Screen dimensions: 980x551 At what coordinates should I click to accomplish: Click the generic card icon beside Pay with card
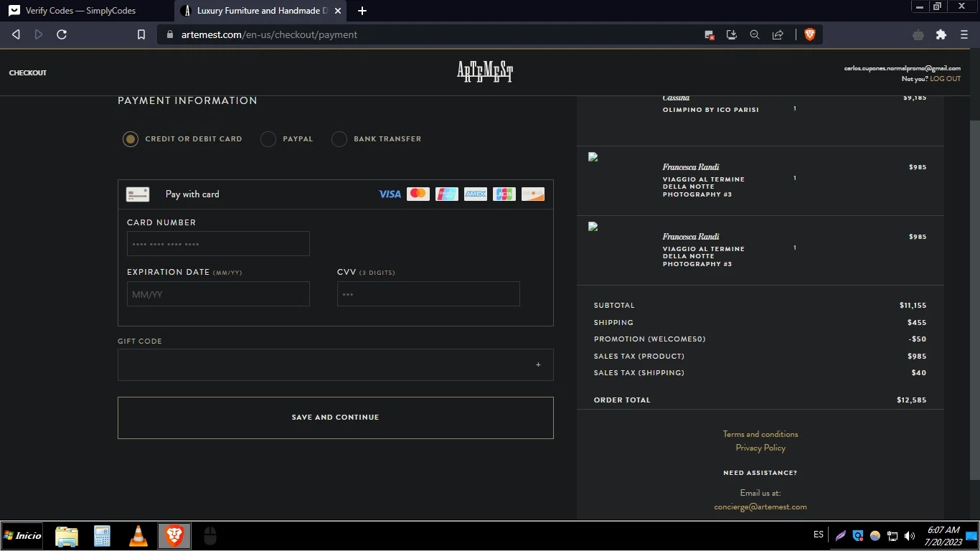(138, 194)
